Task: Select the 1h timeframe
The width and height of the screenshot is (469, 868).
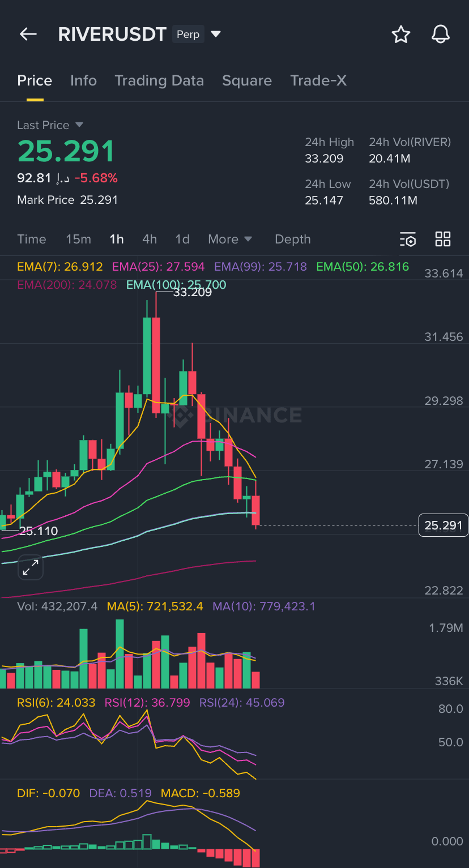Action: click(117, 239)
